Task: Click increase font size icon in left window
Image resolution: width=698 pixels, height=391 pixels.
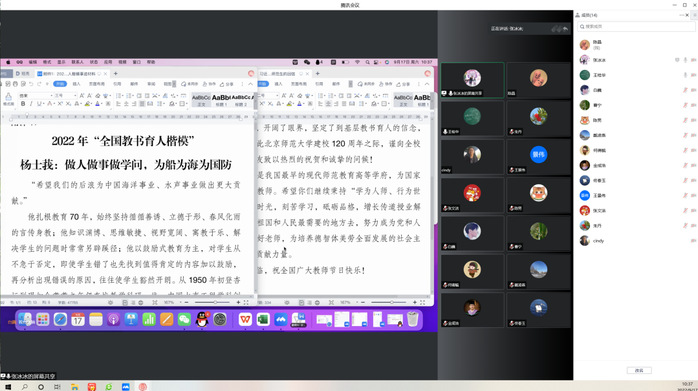Action: point(81,96)
